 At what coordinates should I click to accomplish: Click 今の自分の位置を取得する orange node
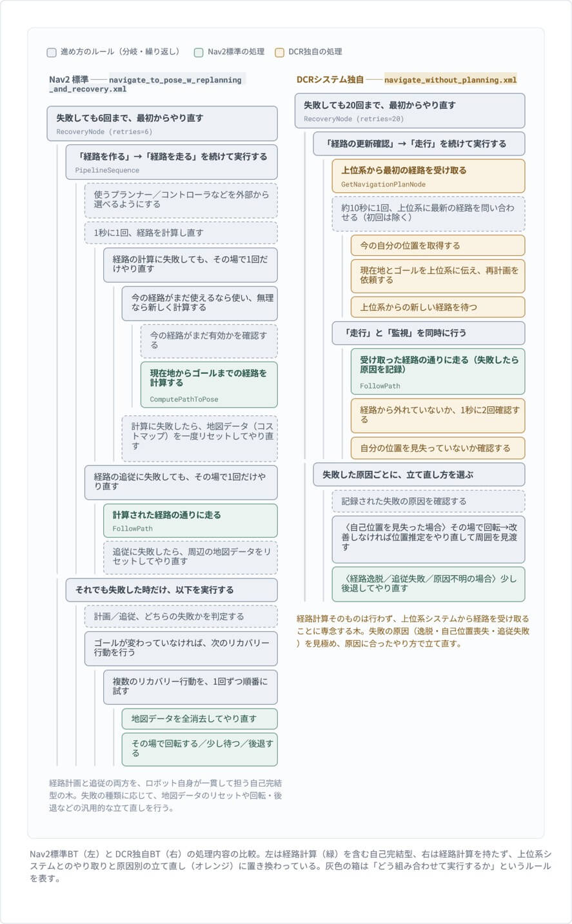coord(438,246)
